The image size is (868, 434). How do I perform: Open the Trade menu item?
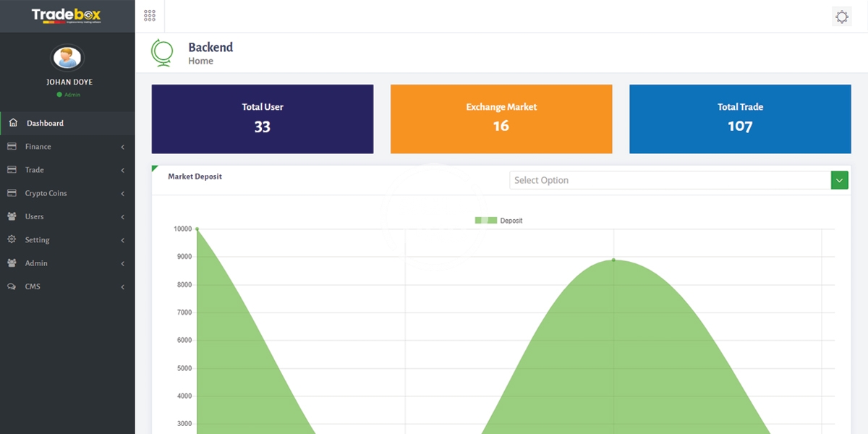coord(35,170)
